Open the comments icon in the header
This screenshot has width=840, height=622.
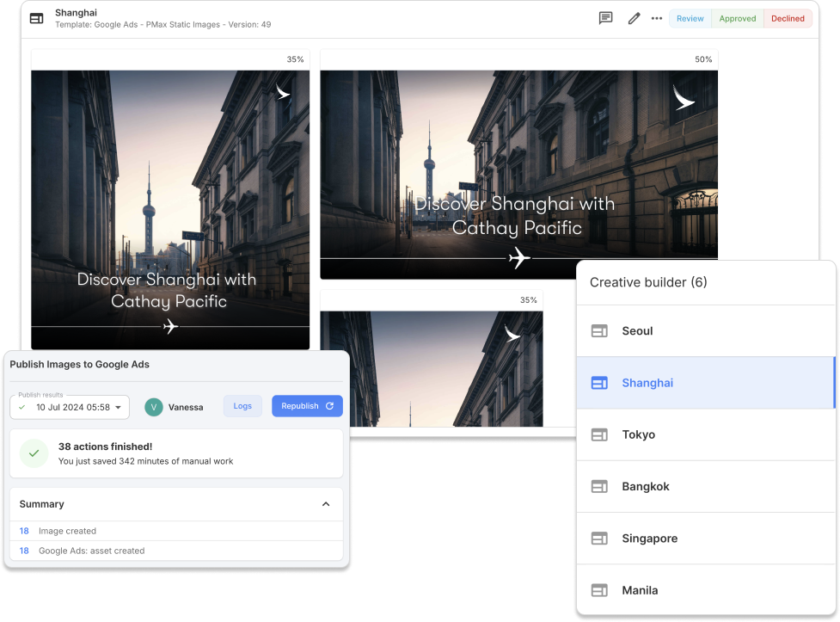605,18
